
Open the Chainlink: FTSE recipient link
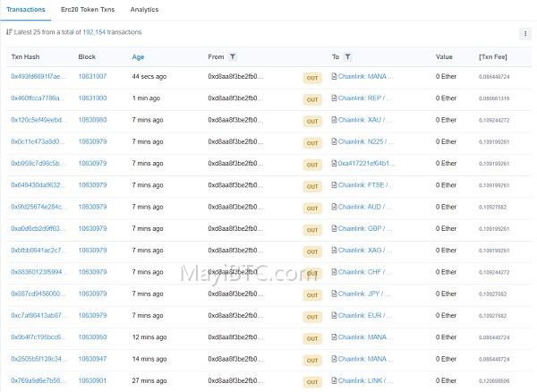click(365, 185)
